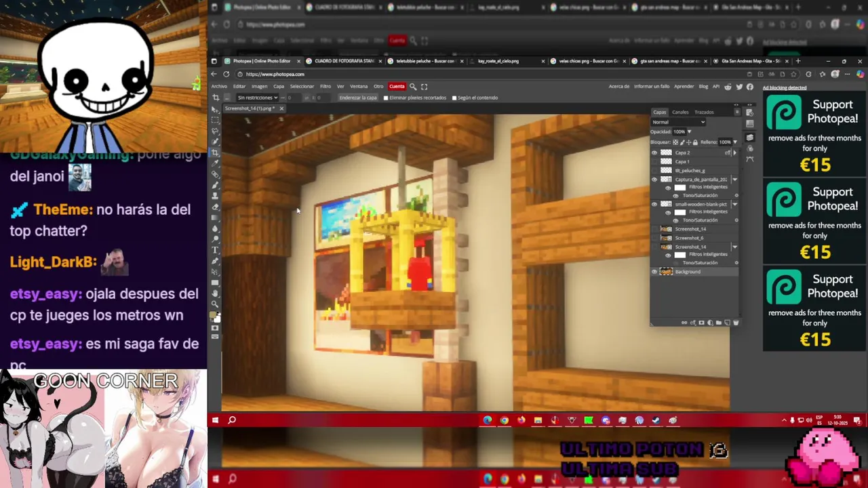Viewport: 868px width, 488px height.
Task: Toggle visibility of Capa 1 layer
Action: click(654, 162)
